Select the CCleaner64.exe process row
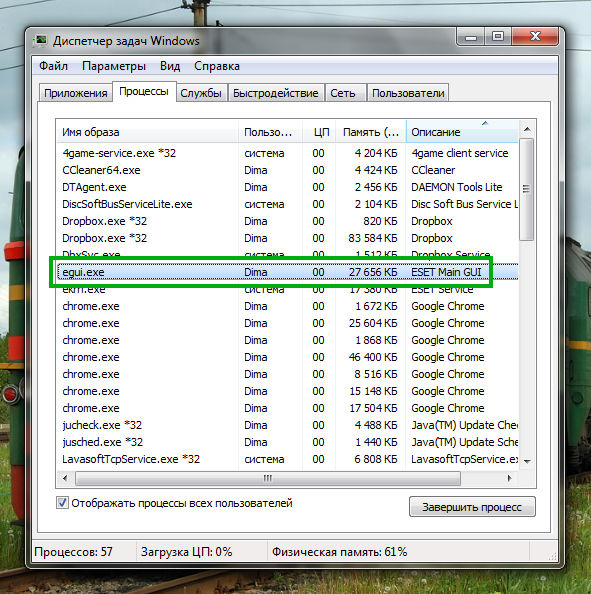The height and width of the screenshot is (594, 591). (287, 170)
